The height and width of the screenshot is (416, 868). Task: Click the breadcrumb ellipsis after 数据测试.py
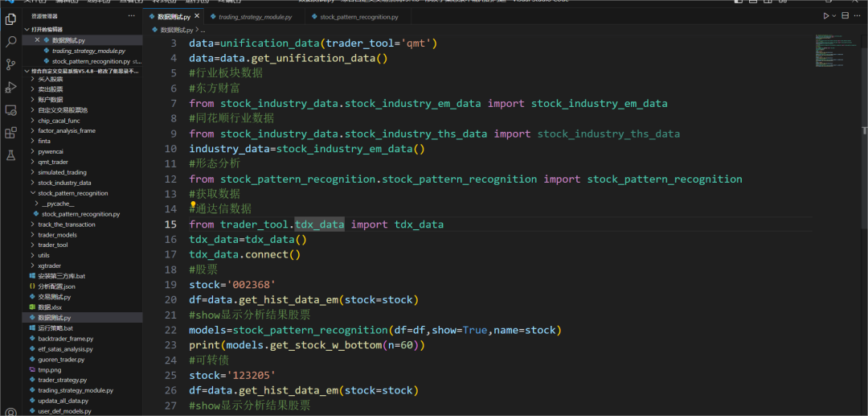coord(203,30)
